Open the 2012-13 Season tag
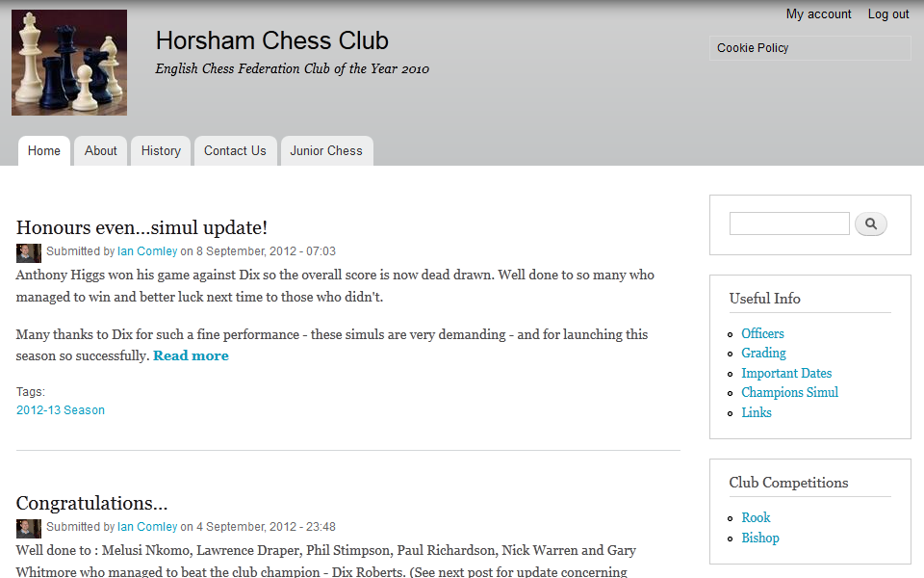Screen dimensions: 924x578 pos(61,410)
